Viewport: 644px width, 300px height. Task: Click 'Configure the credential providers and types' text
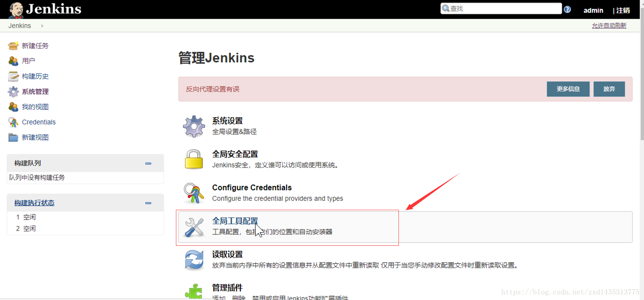[x=278, y=198]
